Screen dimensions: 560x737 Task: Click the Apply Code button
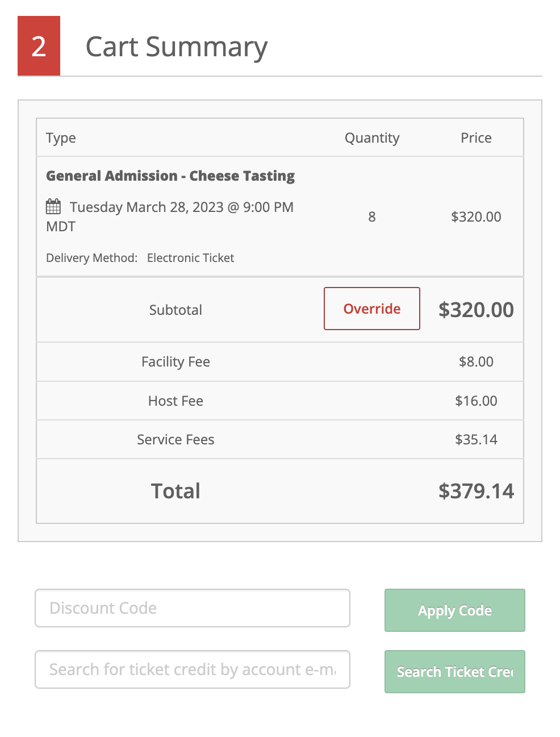coord(455,610)
